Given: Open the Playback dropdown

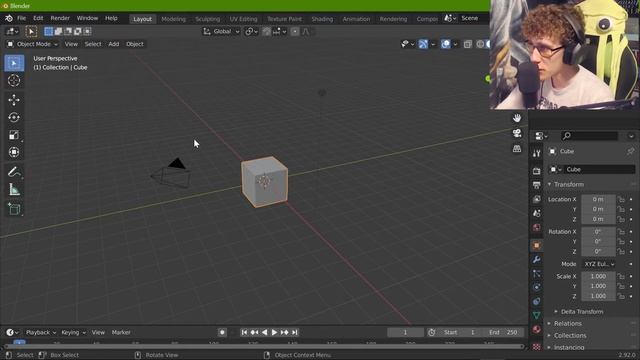Looking at the screenshot, I should 40,333.
